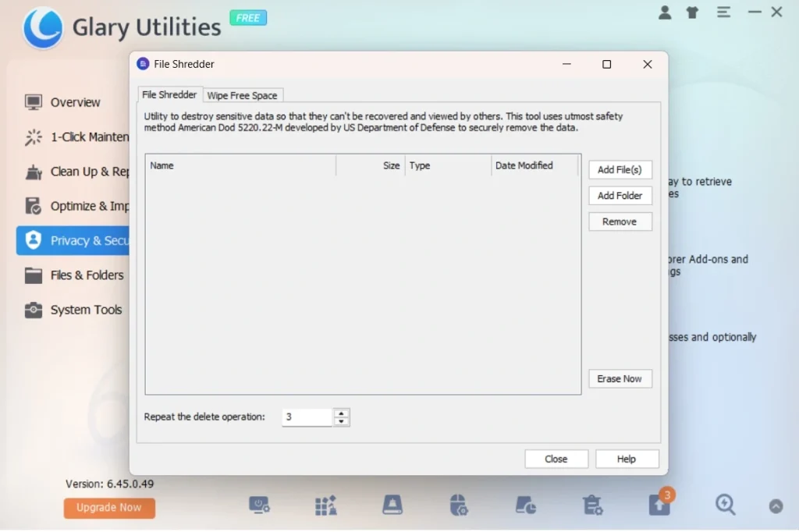Click the 1-Click Maintenance sparkle icon
The height and width of the screenshot is (532, 799).
[x=34, y=137]
